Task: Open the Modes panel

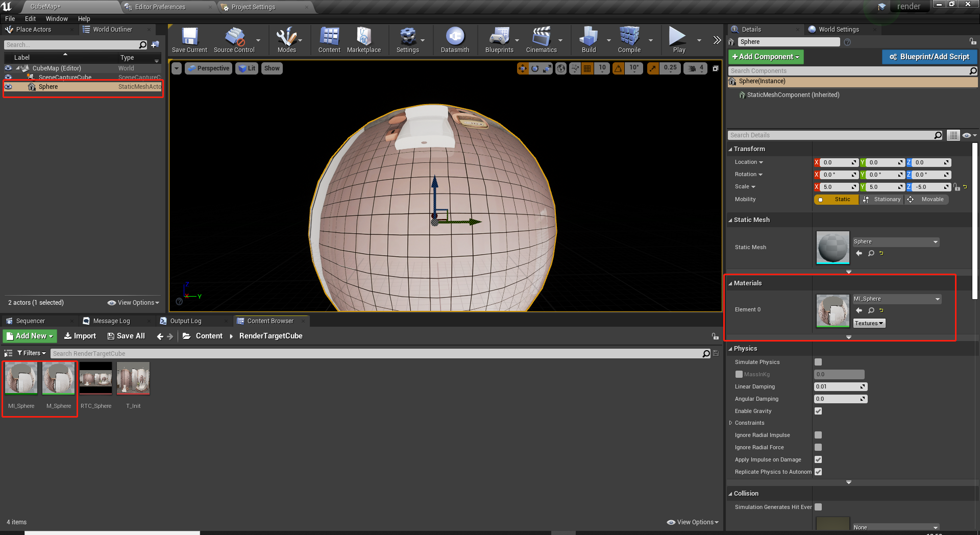Action: point(287,40)
